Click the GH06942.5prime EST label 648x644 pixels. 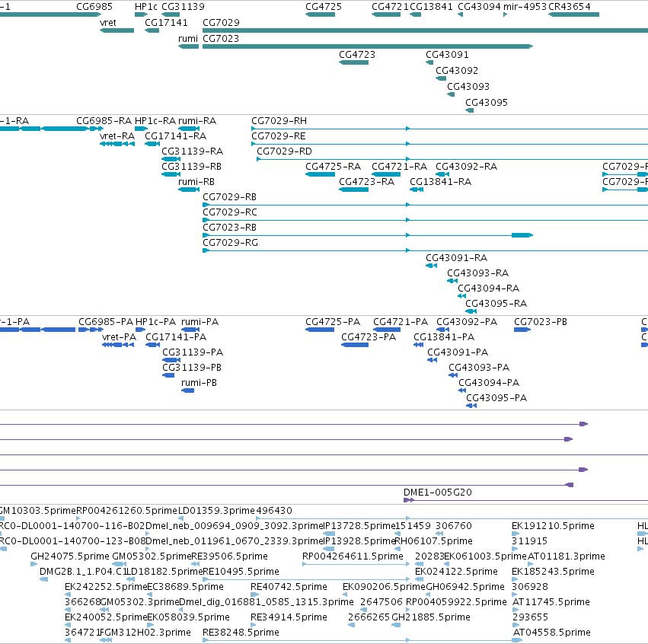coord(465,588)
